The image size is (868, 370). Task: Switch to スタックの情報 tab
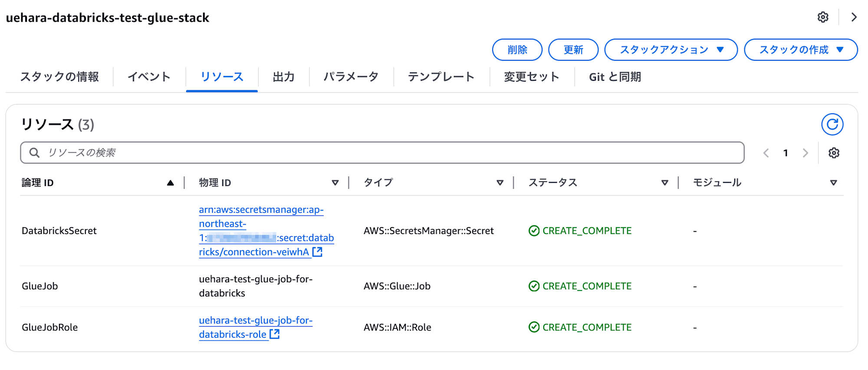59,77
